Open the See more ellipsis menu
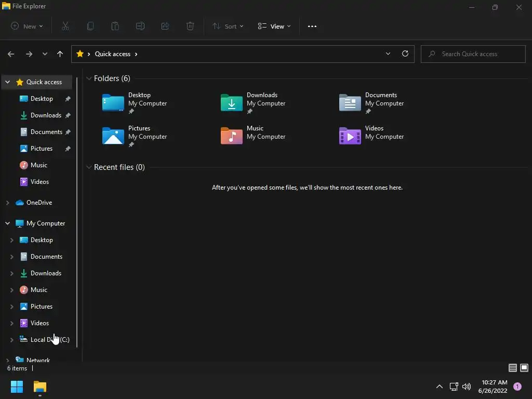Viewport: 532px width, 399px height. 312,26
